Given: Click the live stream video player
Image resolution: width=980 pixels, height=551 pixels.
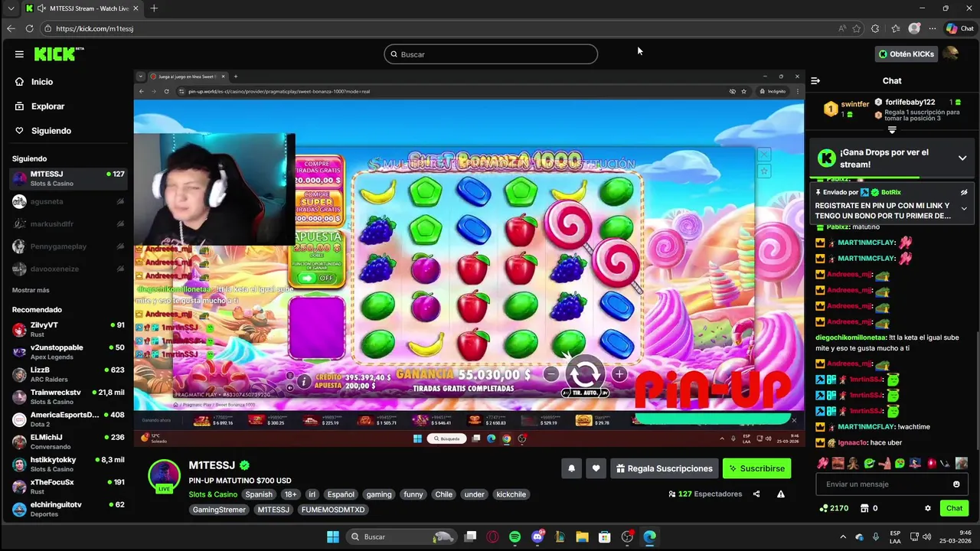Looking at the screenshot, I should click(469, 258).
